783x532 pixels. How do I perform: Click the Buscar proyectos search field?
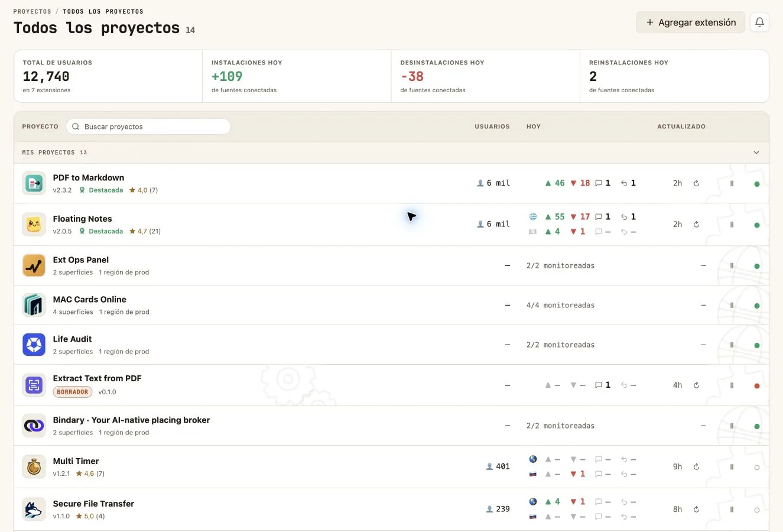pyautogui.click(x=148, y=126)
